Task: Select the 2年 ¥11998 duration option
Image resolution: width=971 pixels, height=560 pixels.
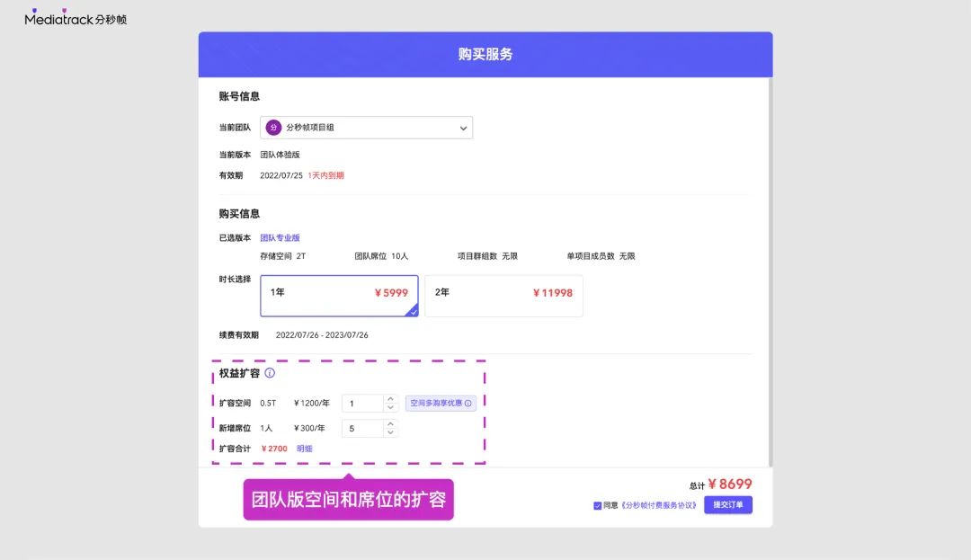Action: pos(503,296)
